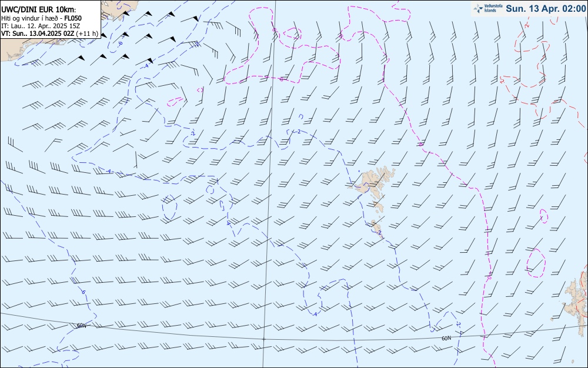
Task: Click the 'VT: Sun.. 13.04.2025 02Z (+11 h)' line
Action: coord(49,34)
